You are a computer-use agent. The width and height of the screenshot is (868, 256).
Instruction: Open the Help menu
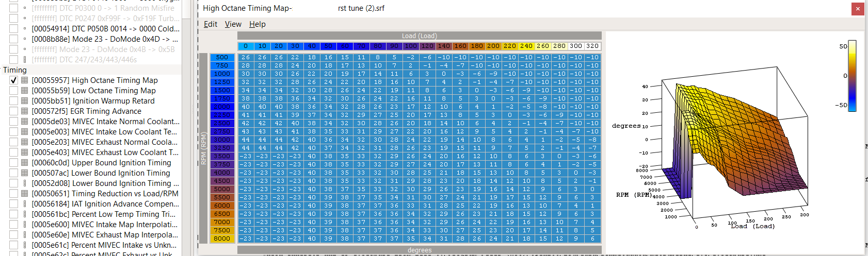[257, 24]
